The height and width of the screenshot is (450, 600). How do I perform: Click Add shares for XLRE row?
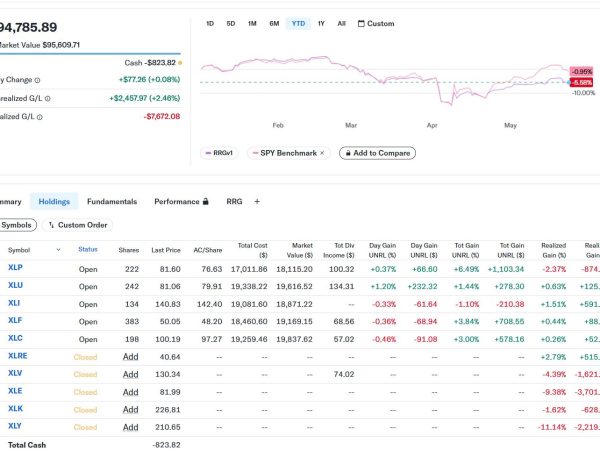[130, 357]
